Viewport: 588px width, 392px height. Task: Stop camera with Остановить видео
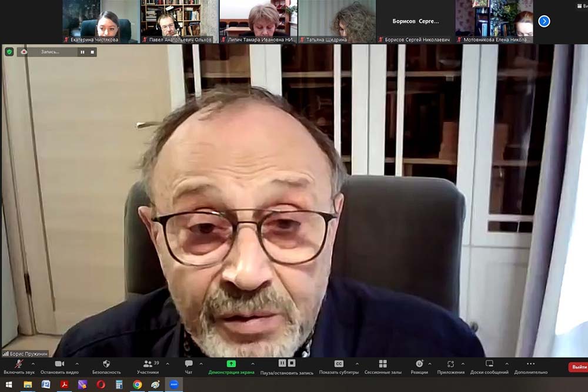click(x=59, y=364)
